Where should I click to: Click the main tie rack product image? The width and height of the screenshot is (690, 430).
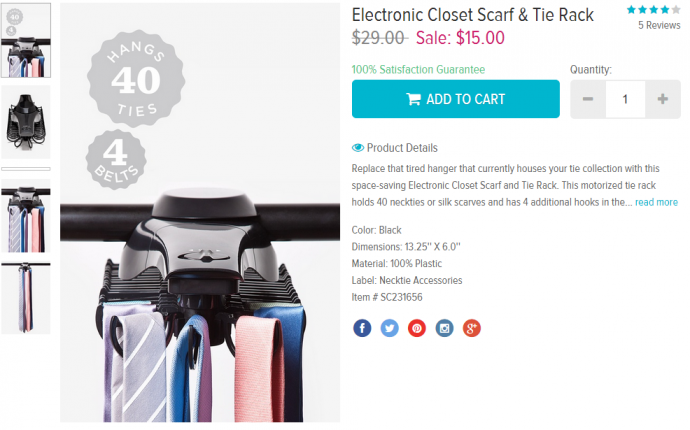(200, 213)
